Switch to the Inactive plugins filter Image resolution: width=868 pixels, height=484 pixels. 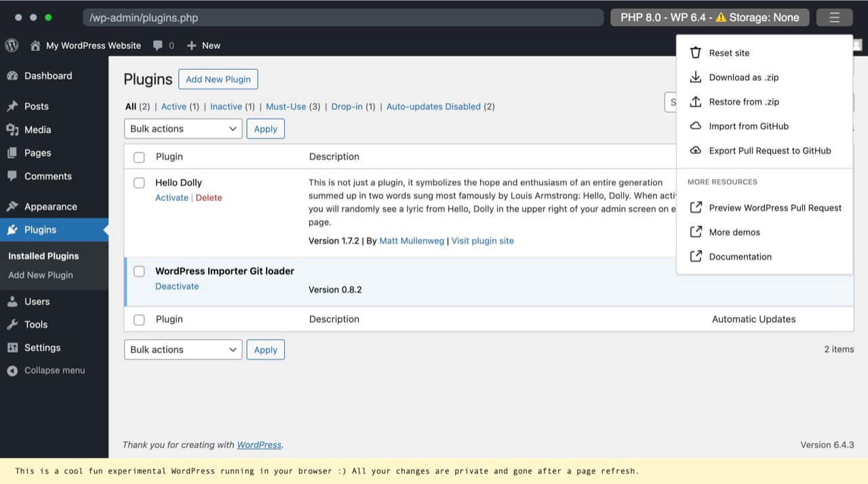click(x=226, y=107)
